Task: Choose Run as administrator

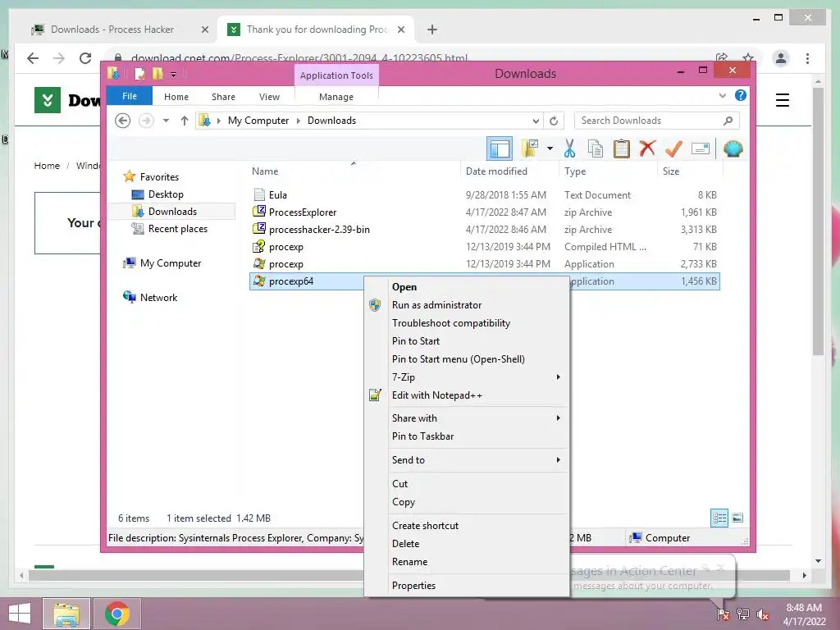Action: click(x=436, y=305)
